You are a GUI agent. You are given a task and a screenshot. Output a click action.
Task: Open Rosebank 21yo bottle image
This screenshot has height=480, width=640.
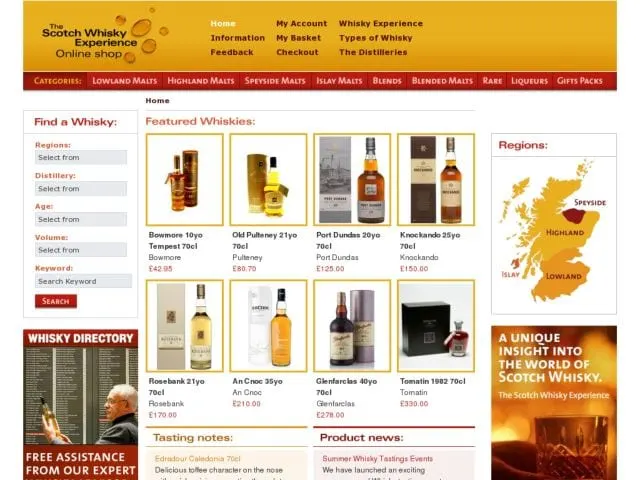click(x=184, y=326)
